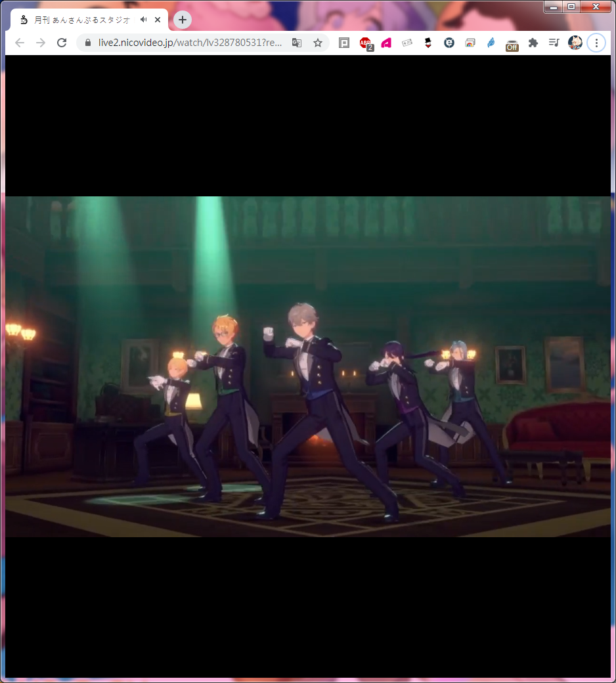Open the media control playlist icon
Image resolution: width=616 pixels, height=683 pixels.
click(554, 43)
